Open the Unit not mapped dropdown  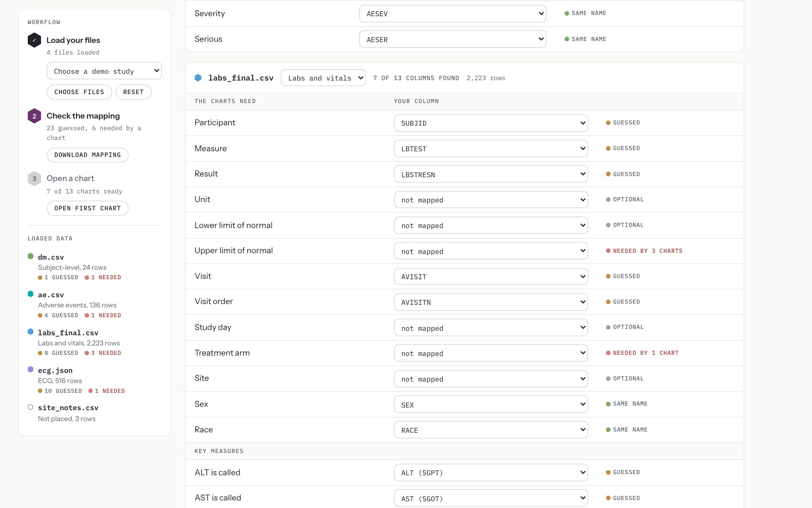(491, 200)
